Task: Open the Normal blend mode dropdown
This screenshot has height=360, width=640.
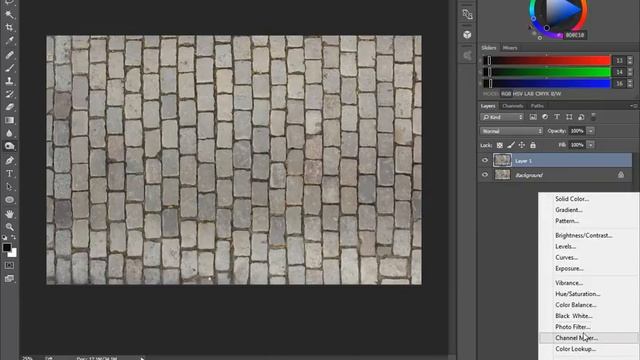Action: 511,131
